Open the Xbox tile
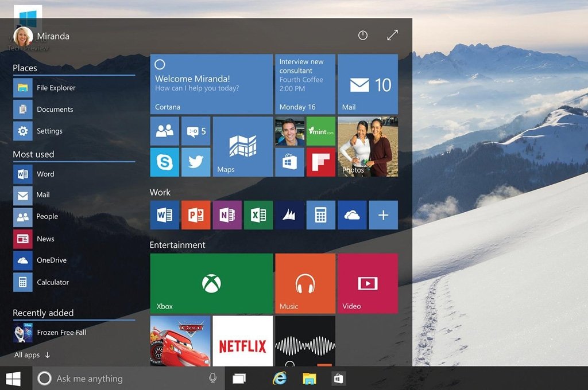The image size is (588, 390). point(211,283)
